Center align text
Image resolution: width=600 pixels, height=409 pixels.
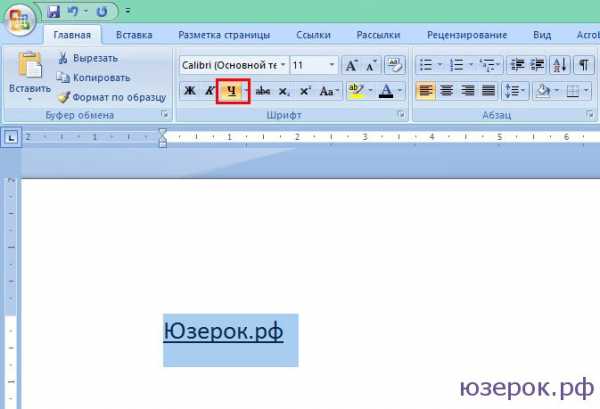click(447, 91)
